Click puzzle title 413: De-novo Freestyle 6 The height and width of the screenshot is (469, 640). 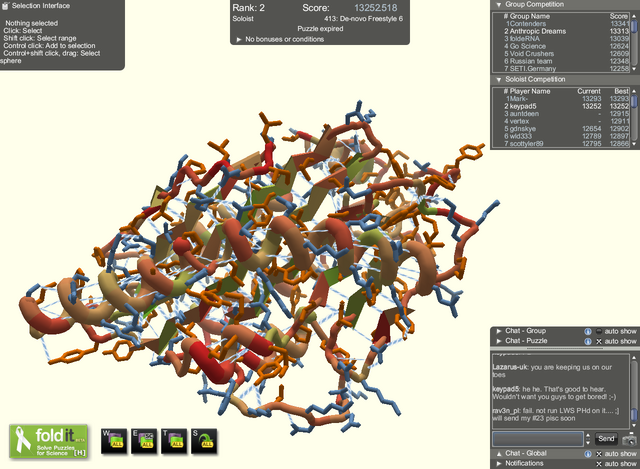click(363, 19)
